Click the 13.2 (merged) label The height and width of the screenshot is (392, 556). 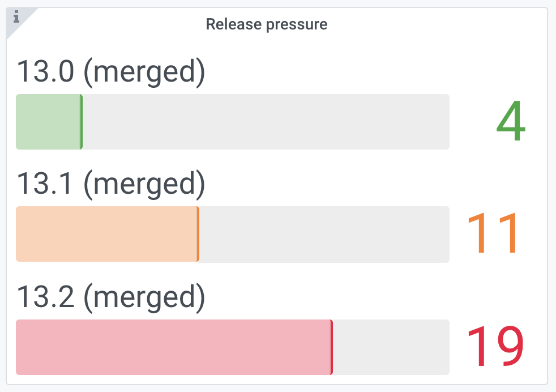point(111,297)
